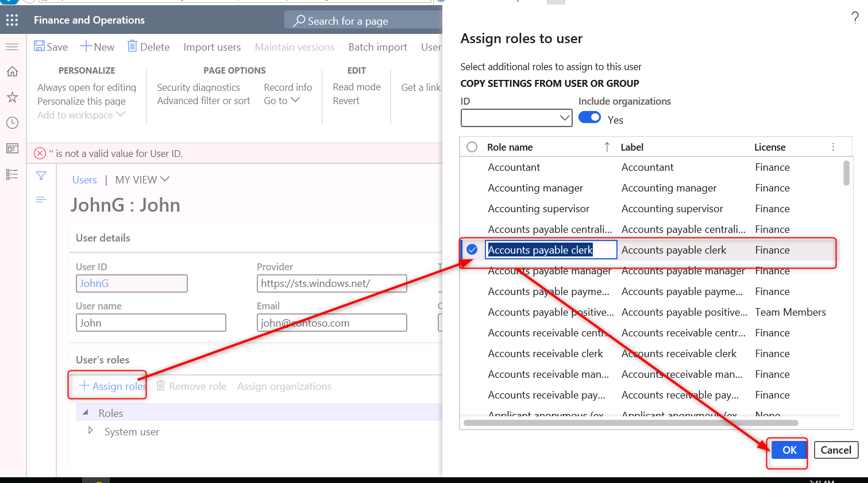Select the Batch import menu item

point(377,47)
